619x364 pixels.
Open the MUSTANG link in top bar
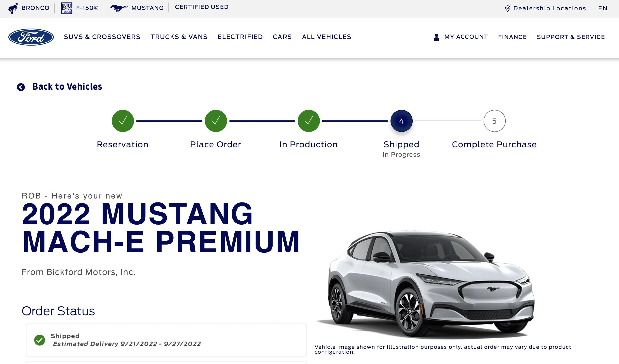coord(147,8)
